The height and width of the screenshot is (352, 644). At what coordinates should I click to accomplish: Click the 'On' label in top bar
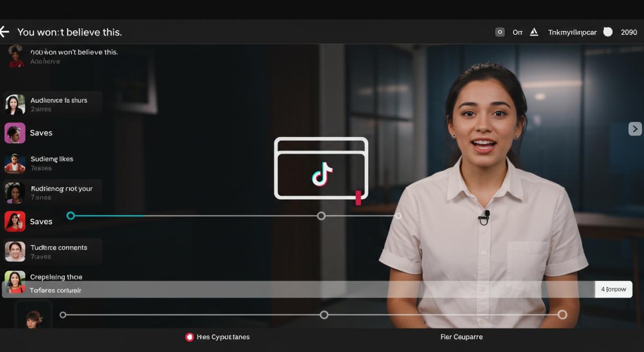(517, 32)
